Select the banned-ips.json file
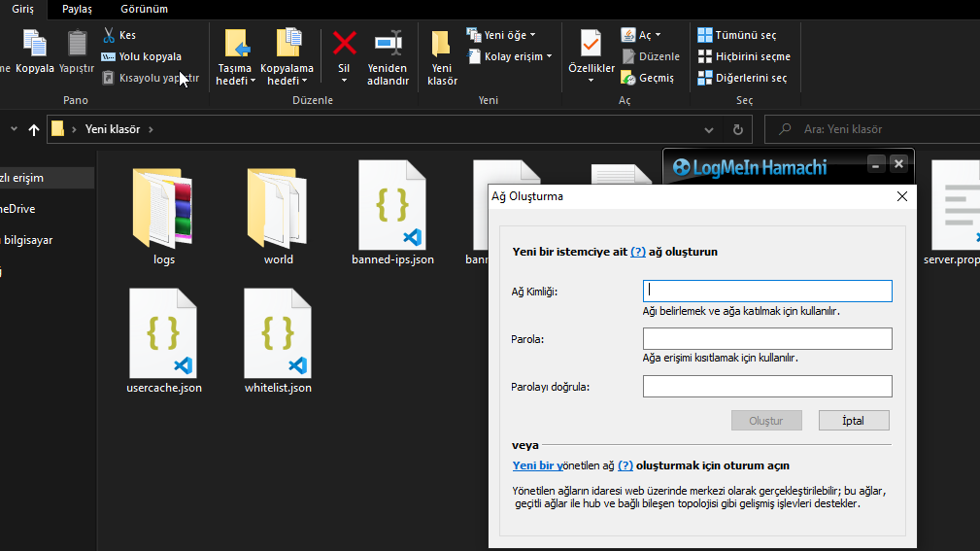The image size is (980, 551). pos(392,214)
